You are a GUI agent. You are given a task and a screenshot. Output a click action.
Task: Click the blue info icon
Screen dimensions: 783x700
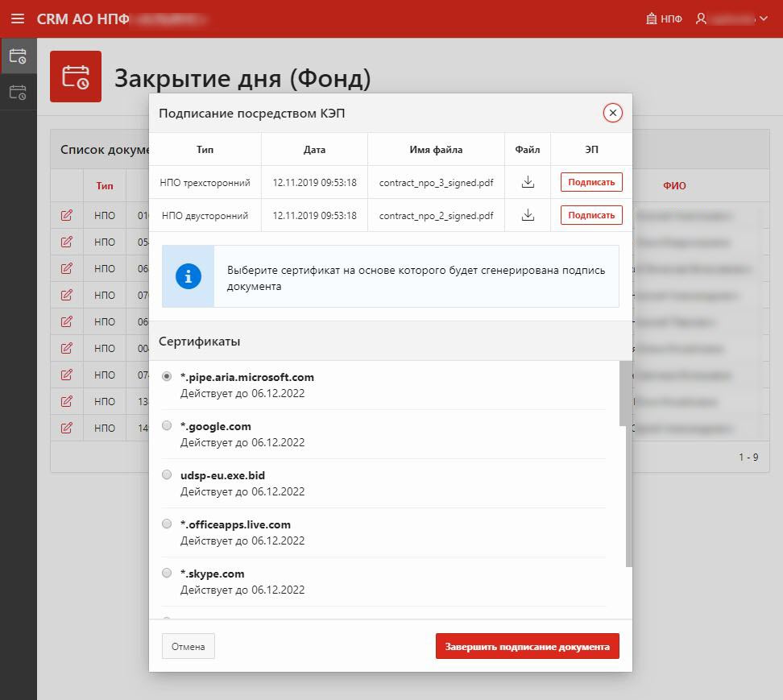tap(188, 276)
